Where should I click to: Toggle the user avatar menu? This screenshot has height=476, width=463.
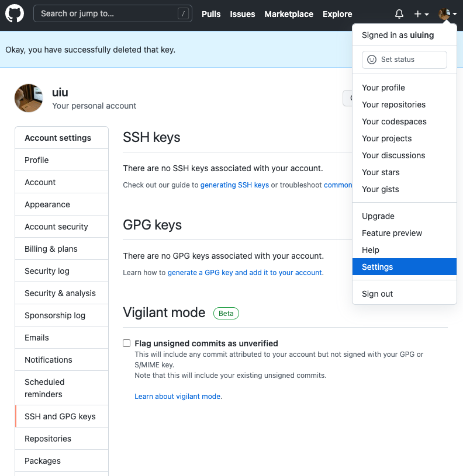coord(447,14)
